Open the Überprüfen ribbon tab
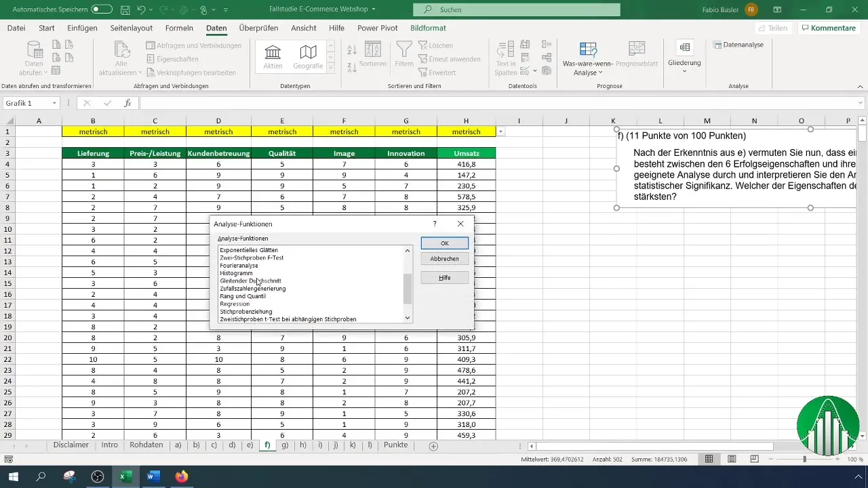Viewport: 868px width, 488px height. (260, 28)
